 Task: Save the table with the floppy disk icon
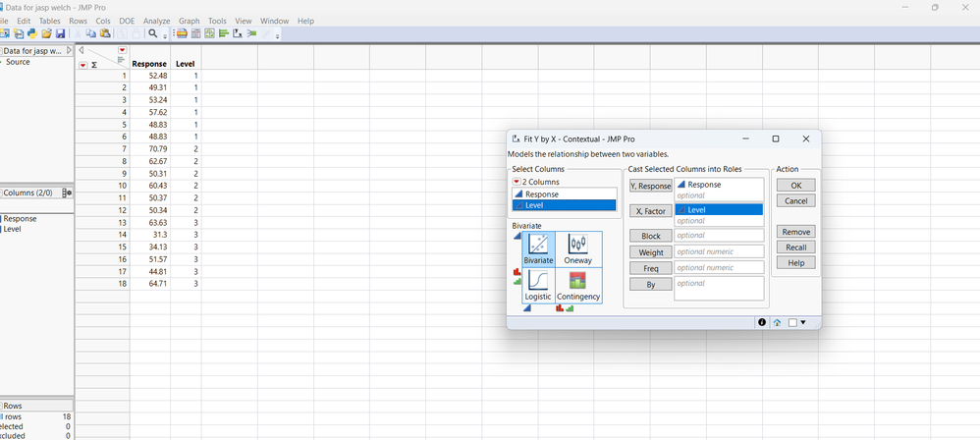[x=61, y=33]
